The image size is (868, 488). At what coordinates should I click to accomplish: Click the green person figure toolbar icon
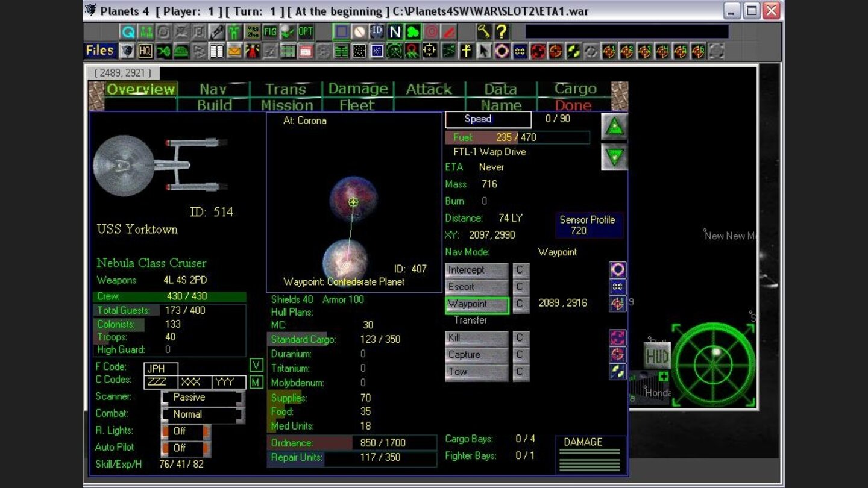(x=234, y=31)
